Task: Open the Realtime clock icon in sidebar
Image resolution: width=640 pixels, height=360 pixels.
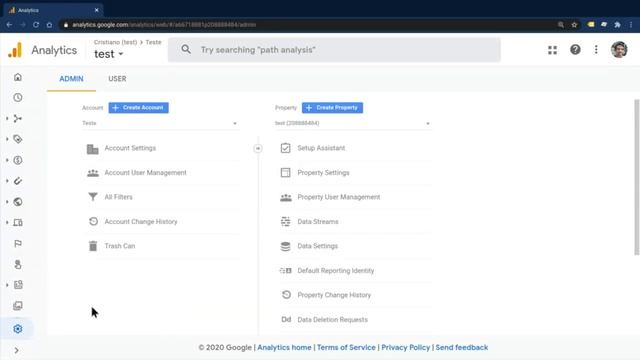Action: tap(18, 98)
